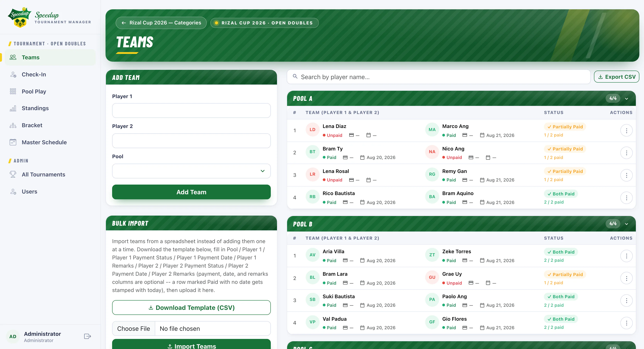
Task: Open Users admin page
Action: [50, 192]
